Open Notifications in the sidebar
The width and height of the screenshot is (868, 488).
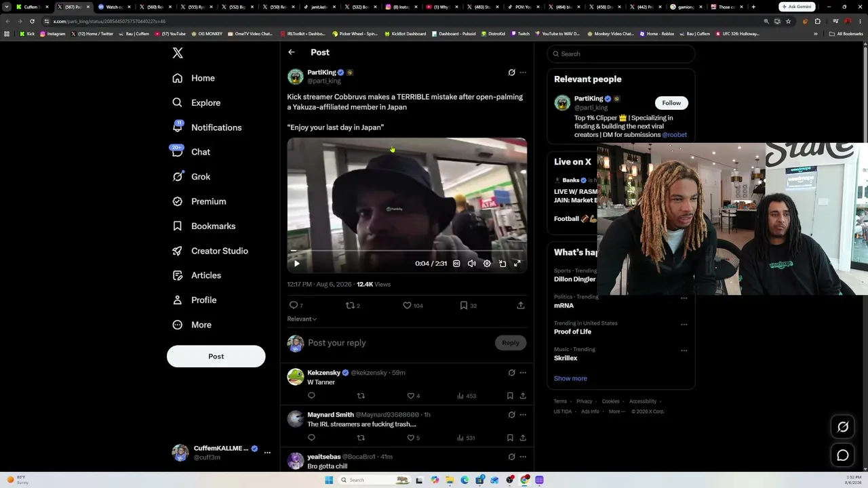pyautogui.click(x=207, y=127)
